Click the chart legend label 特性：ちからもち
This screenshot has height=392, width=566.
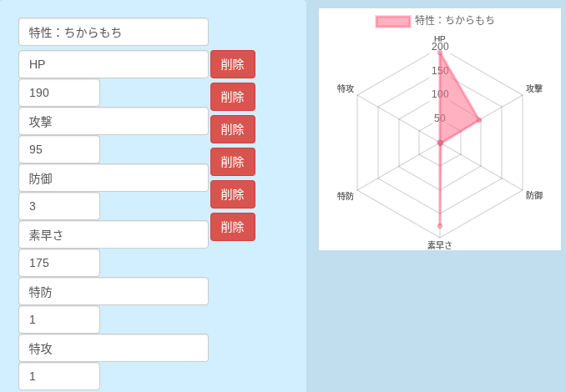(454, 20)
